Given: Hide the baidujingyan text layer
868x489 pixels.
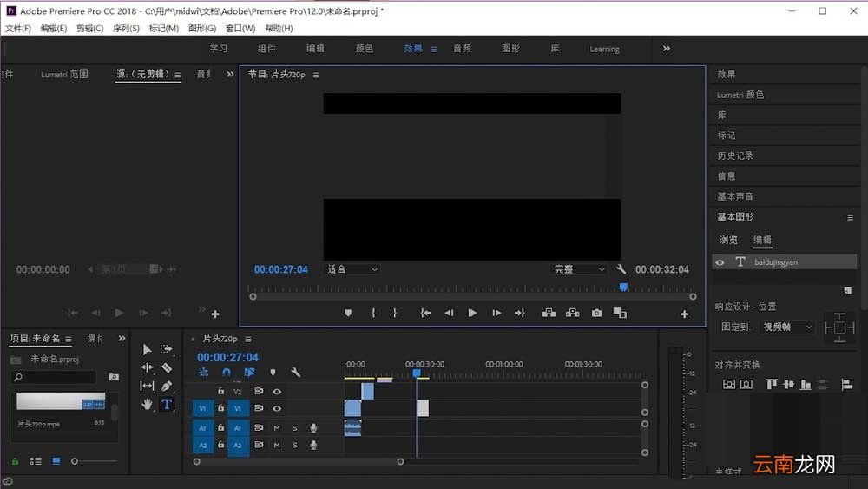Looking at the screenshot, I should pos(720,262).
